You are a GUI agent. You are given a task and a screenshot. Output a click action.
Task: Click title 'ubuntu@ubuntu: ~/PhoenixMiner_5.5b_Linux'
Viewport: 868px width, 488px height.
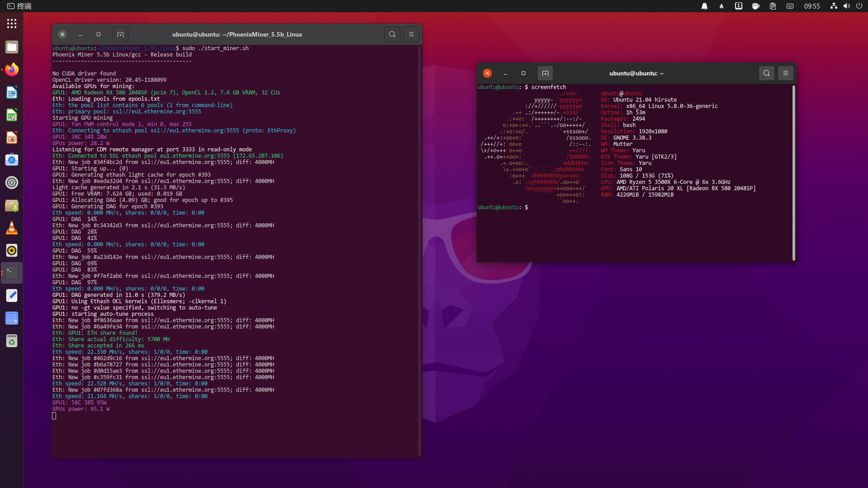(x=237, y=34)
